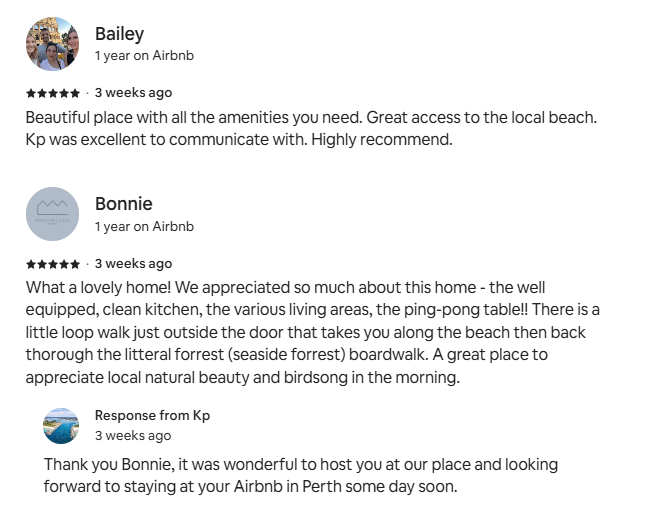
Task: Open Kp's host profile picture
Action: 61,425
